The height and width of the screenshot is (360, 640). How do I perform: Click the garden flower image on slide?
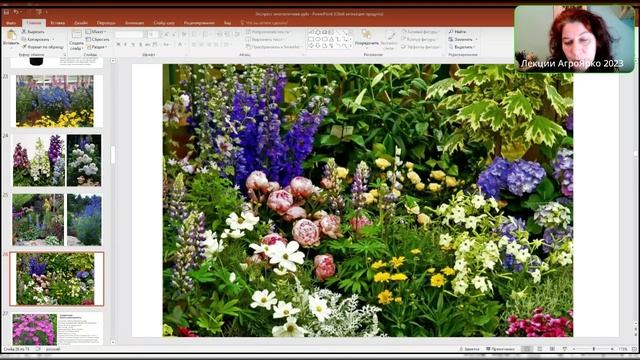[368, 200]
